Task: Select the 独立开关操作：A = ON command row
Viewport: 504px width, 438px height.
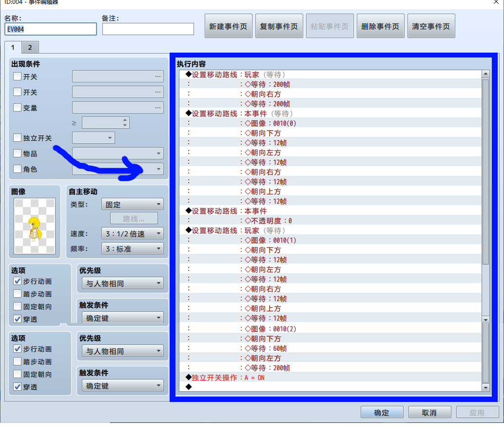Action: pyautogui.click(x=330, y=378)
